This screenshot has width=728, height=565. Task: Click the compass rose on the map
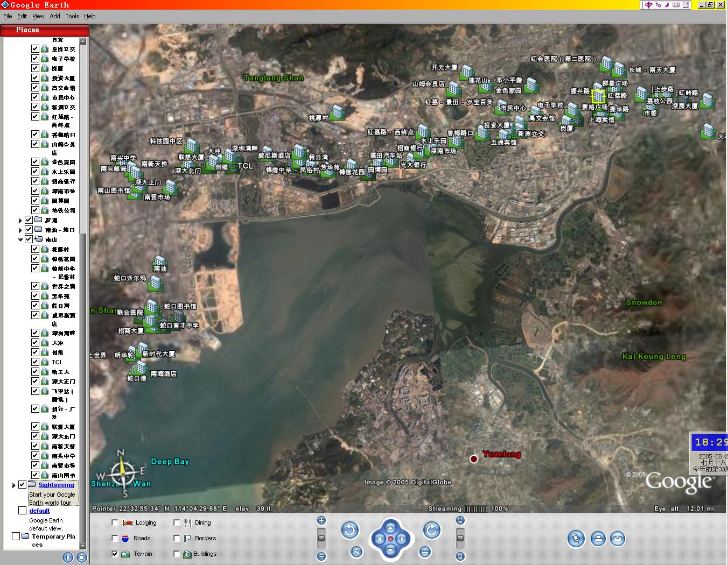[123, 474]
